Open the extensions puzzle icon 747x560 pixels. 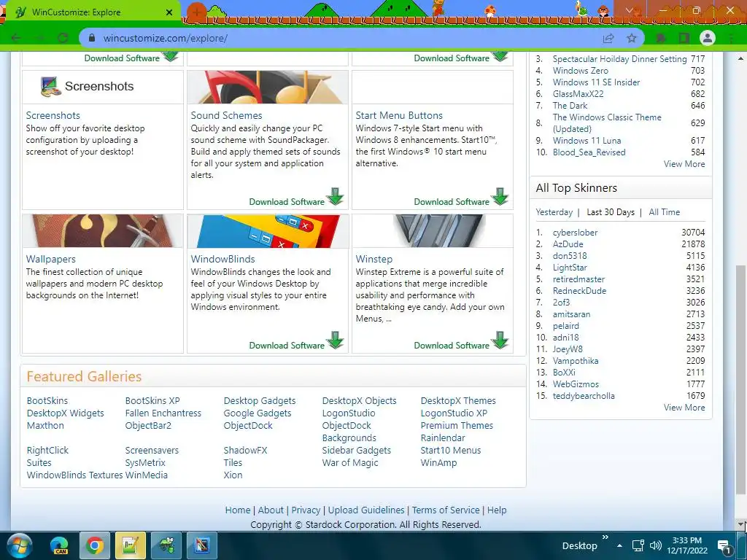pos(661,38)
